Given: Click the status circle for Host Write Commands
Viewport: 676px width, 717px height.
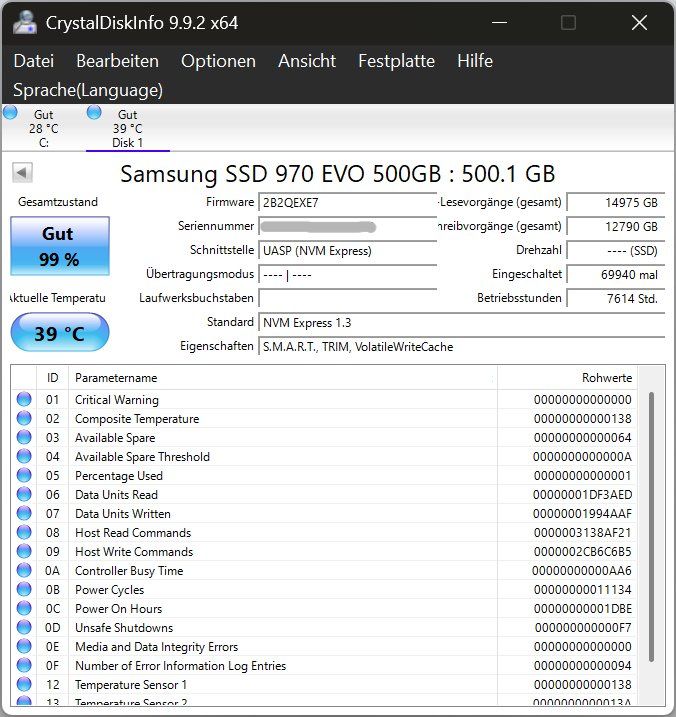Looking at the screenshot, I should point(24,551).
